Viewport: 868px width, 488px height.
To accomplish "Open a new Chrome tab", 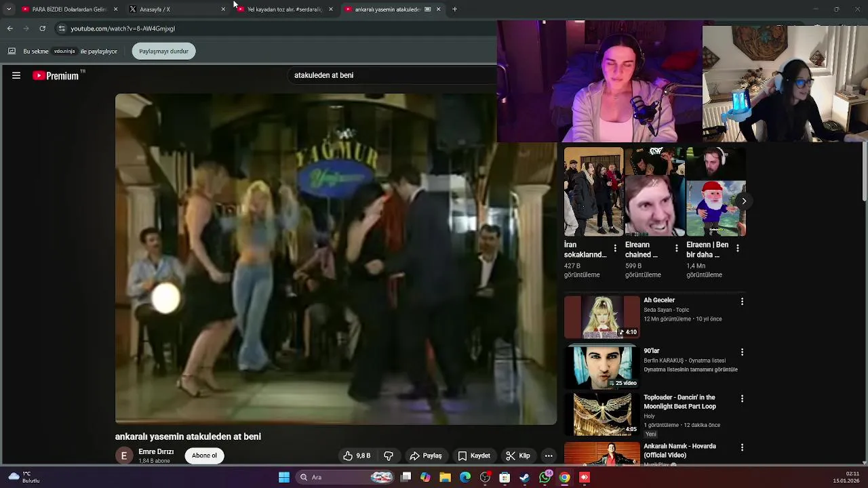I will click(454, 9).
